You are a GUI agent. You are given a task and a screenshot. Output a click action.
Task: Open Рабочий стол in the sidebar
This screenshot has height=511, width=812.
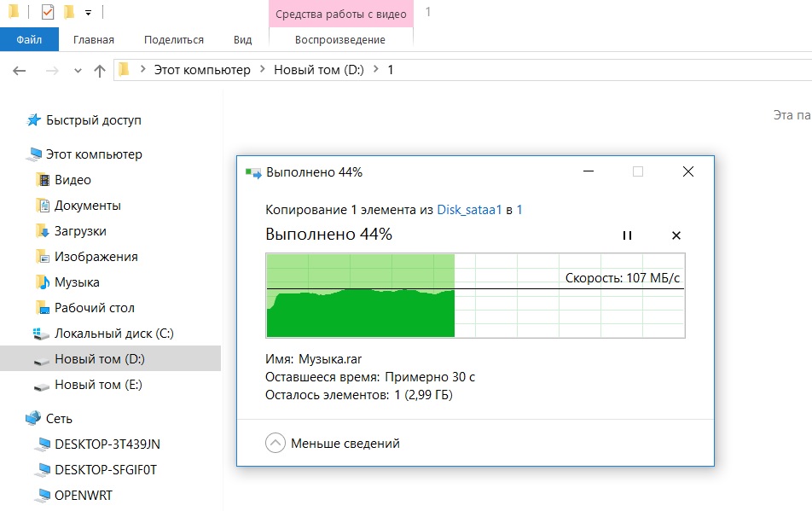tap(95, 308)
